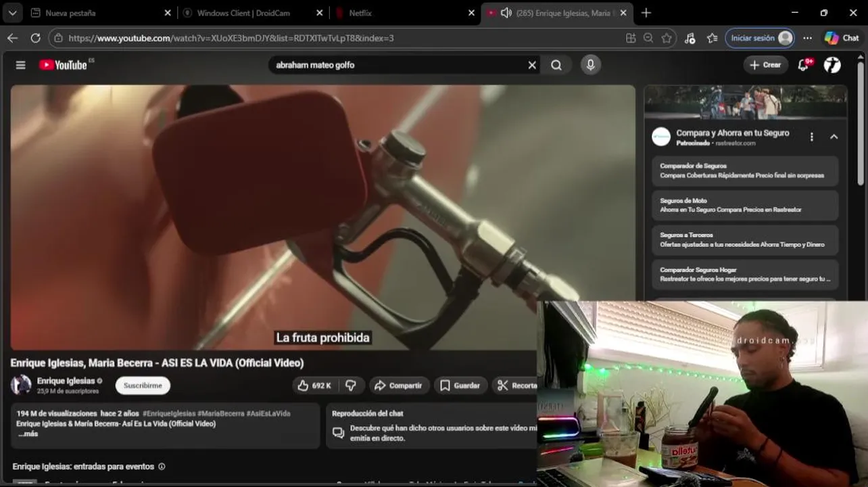Image resolution: width=868 pixels, height=487 pixels.
Task: Click the Recortar scissors button
Action: (x=515, y=386)
